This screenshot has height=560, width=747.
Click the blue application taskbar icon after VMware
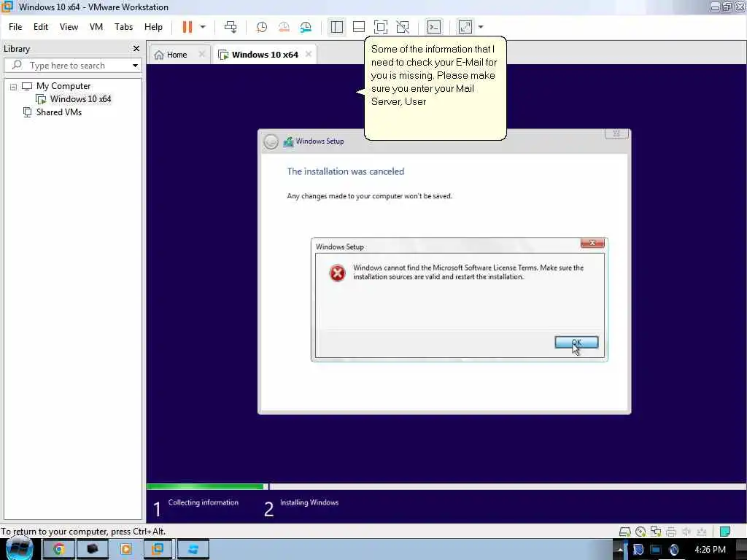(193, 550)
